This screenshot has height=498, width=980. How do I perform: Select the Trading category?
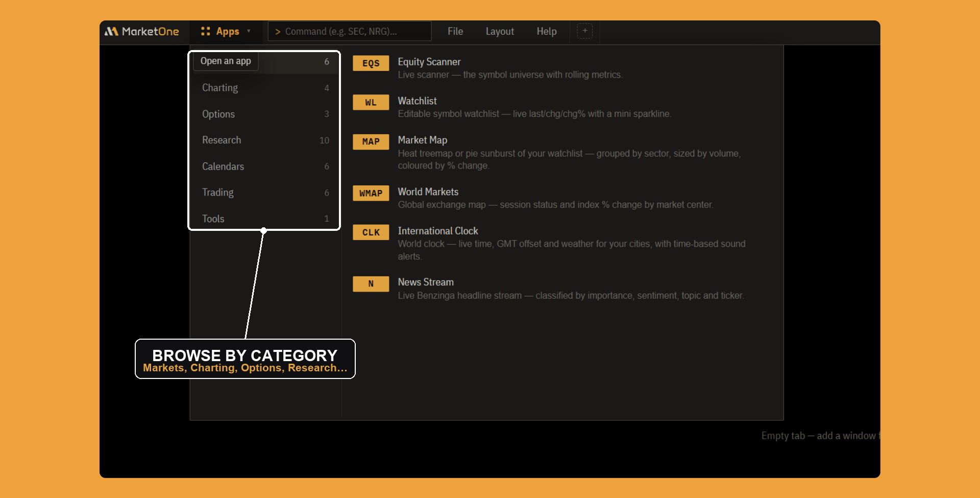click(x=265, y=193)
